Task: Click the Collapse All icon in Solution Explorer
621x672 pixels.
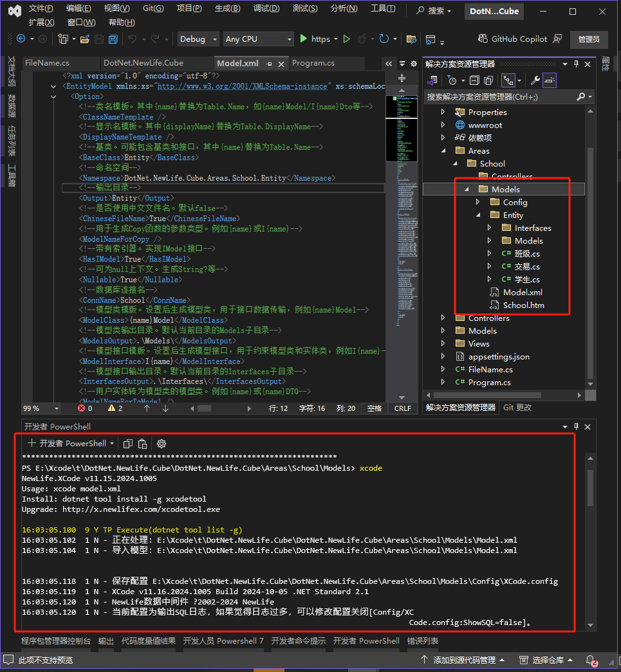Action: click(x=474, y=80)
